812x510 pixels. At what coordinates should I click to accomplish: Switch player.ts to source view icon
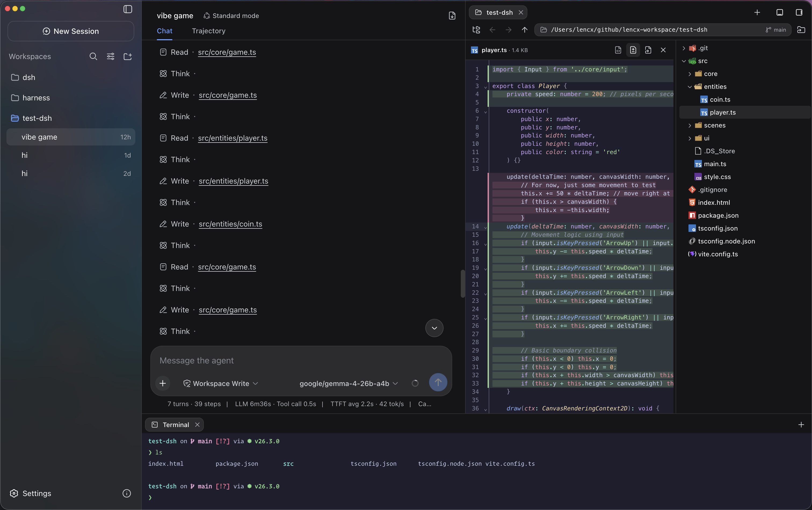click(x=618, y=50)
